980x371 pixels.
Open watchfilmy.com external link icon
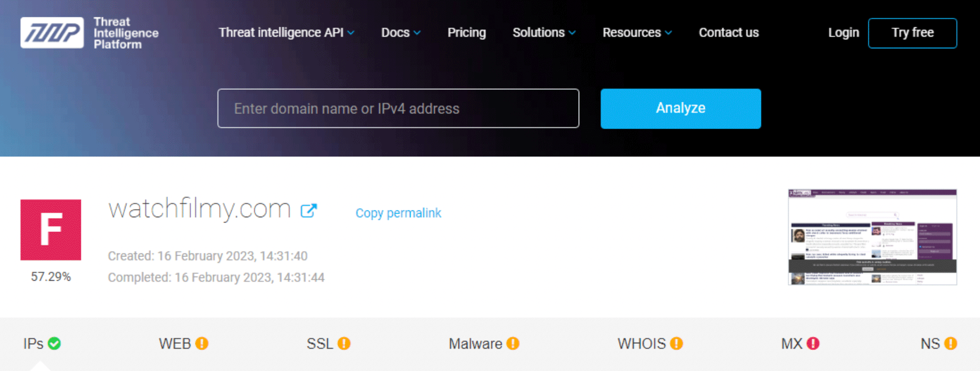(309, 210)
